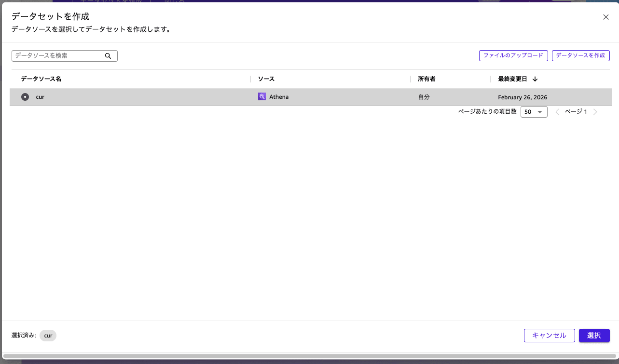This screenshot has height=364, width=619.
Task: Click the dropdown arrow beside 50
Action: click(x=540, y=111)
